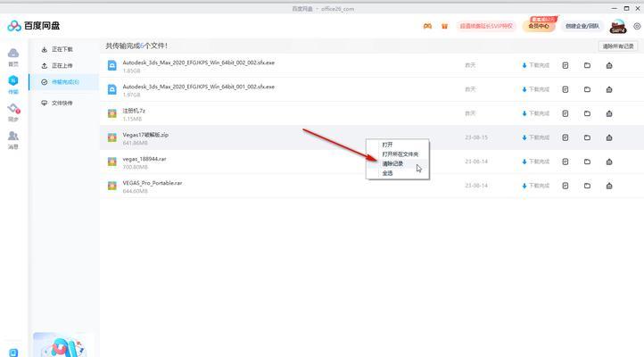
Task: Open folder icon for Autodesk 001_002 row
Action: tap(587, 89)
